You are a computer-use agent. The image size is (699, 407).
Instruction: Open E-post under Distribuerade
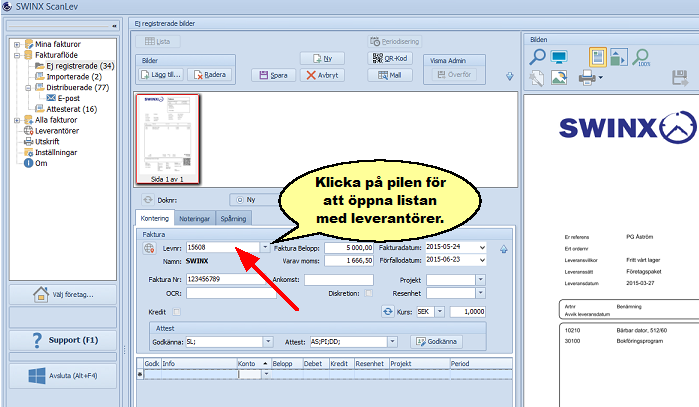[x=68, y=99]
